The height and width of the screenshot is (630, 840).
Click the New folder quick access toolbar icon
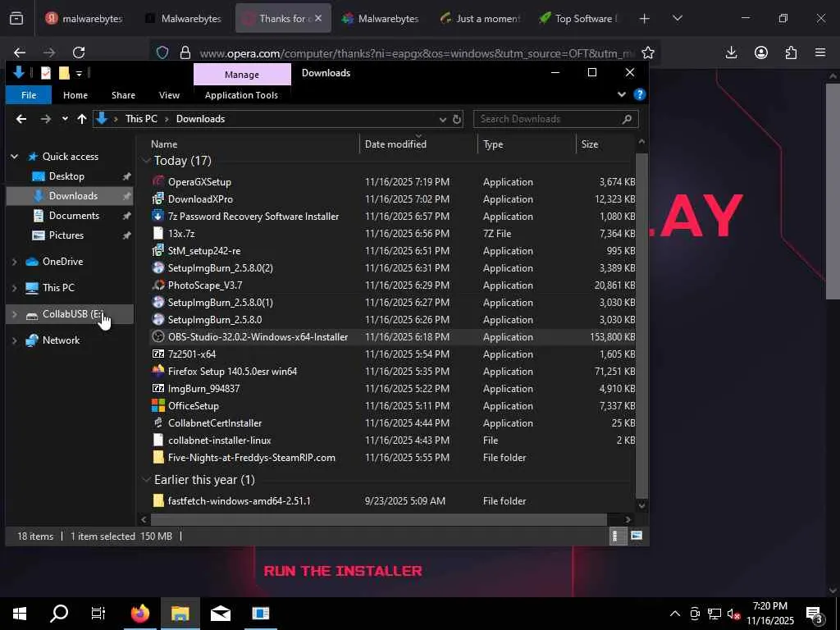(x=64, y=73)
